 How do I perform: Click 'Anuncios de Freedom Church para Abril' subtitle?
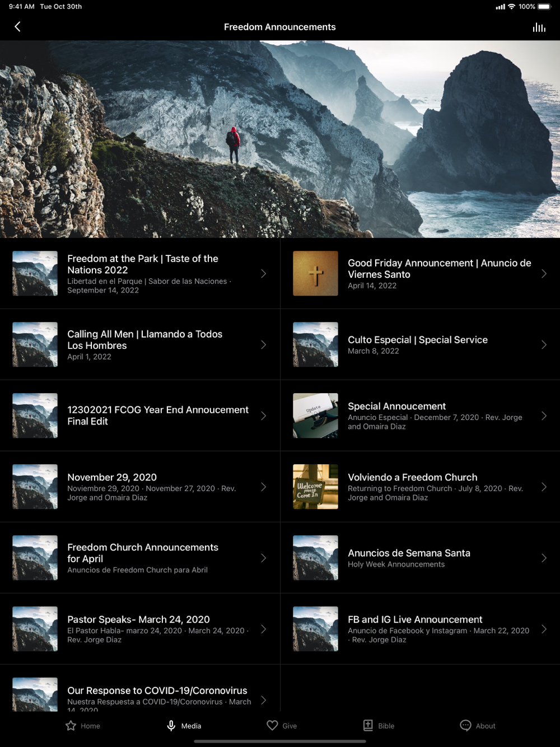(x=137, y=570)
